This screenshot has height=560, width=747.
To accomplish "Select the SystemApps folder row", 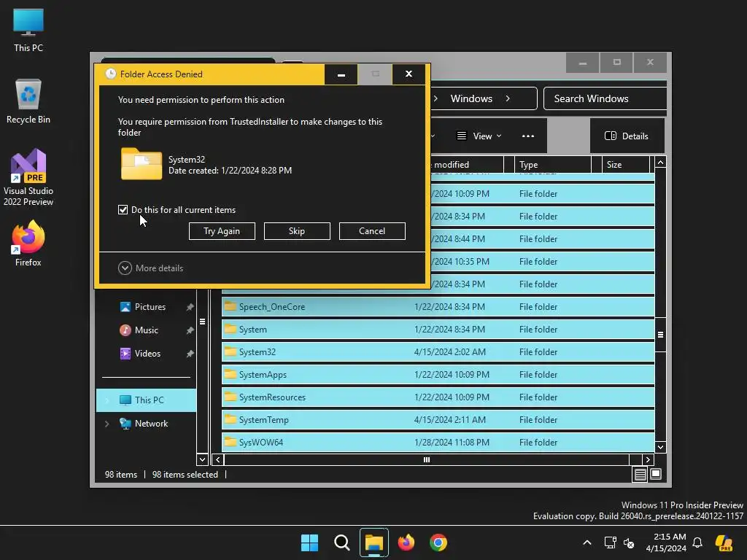I will coord(438,375).
